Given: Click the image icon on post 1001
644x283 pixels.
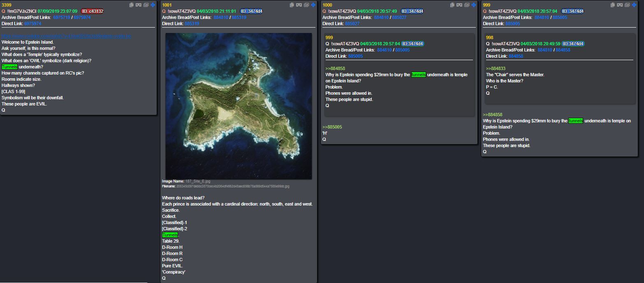Looking at the screenshot, I should [x=306, y=5].
